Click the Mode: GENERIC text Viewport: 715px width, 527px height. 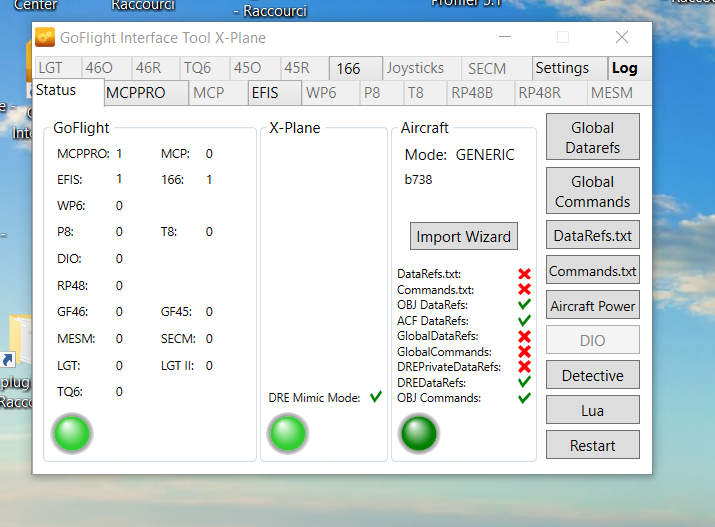point(459,155)
